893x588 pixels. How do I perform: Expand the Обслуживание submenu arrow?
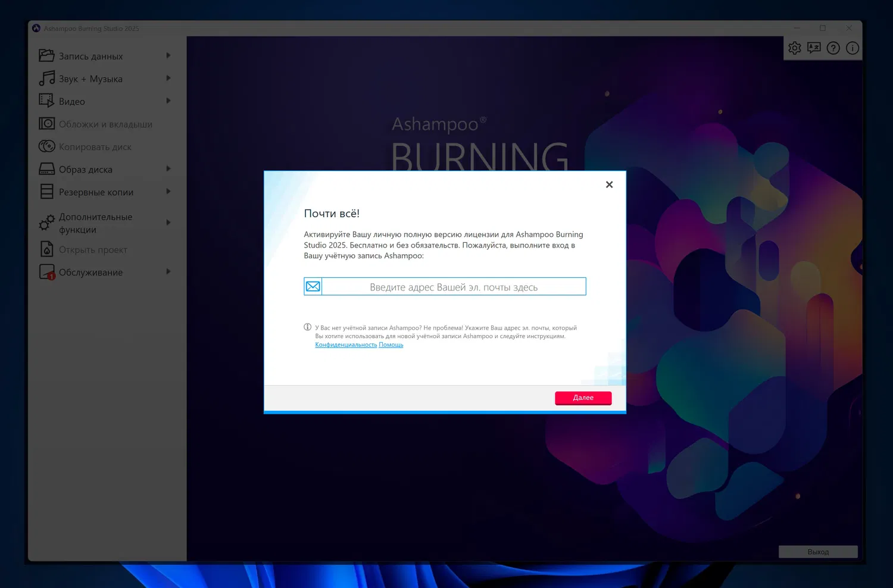coord(168,271)
